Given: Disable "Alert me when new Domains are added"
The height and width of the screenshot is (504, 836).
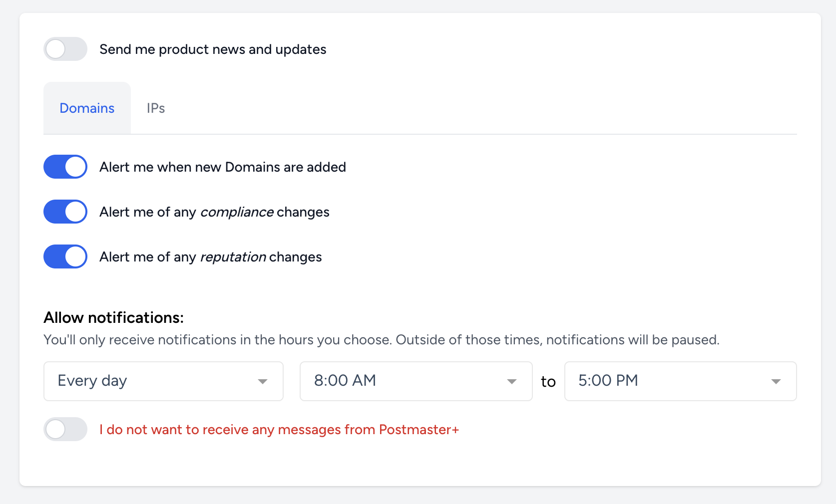Looking at the screenshot, I should (x=65, y=167).
